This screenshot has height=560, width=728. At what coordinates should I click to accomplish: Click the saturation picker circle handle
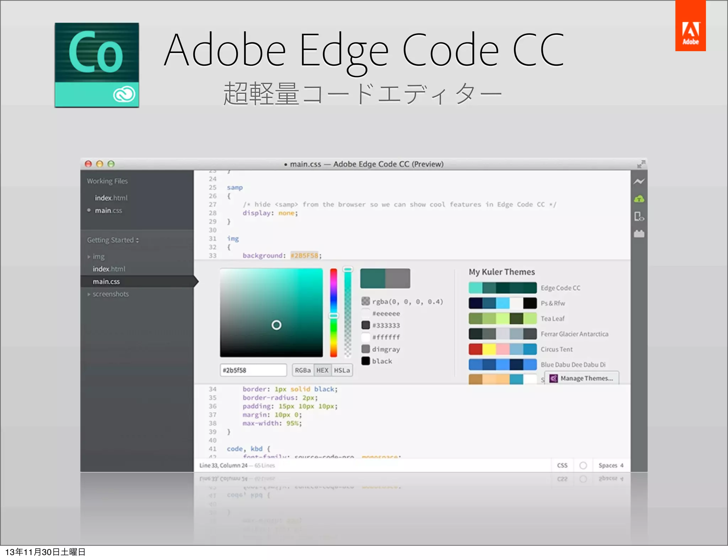[x=276, y=325]
